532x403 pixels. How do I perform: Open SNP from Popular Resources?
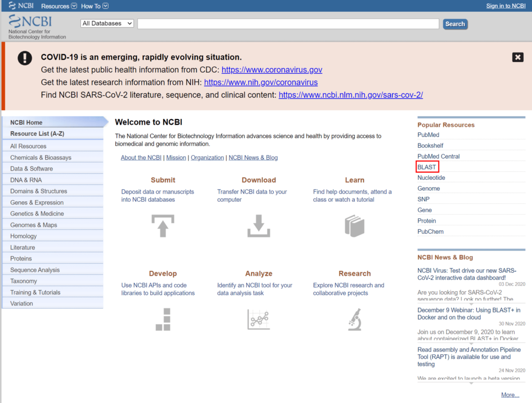tap(423, 199)
